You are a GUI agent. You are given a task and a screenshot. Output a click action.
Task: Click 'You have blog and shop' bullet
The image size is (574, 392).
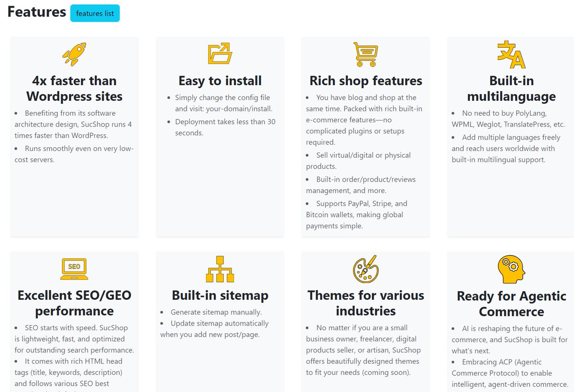point(364,120)
